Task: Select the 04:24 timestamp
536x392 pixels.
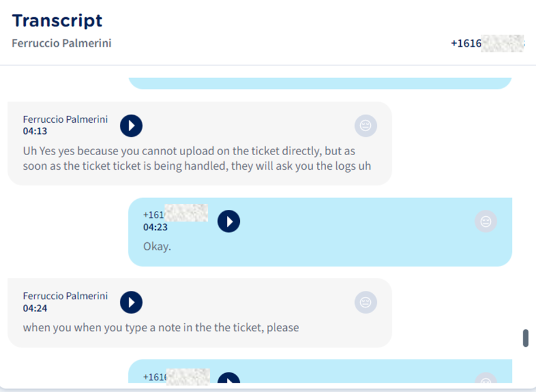Action: (35, 308)
